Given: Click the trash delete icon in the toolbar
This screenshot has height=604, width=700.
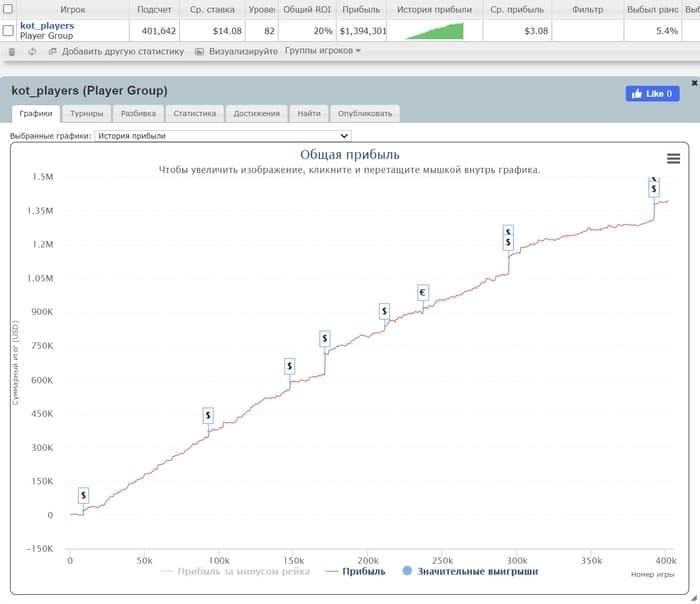Looking at the screenshot, I should point(12,52).
